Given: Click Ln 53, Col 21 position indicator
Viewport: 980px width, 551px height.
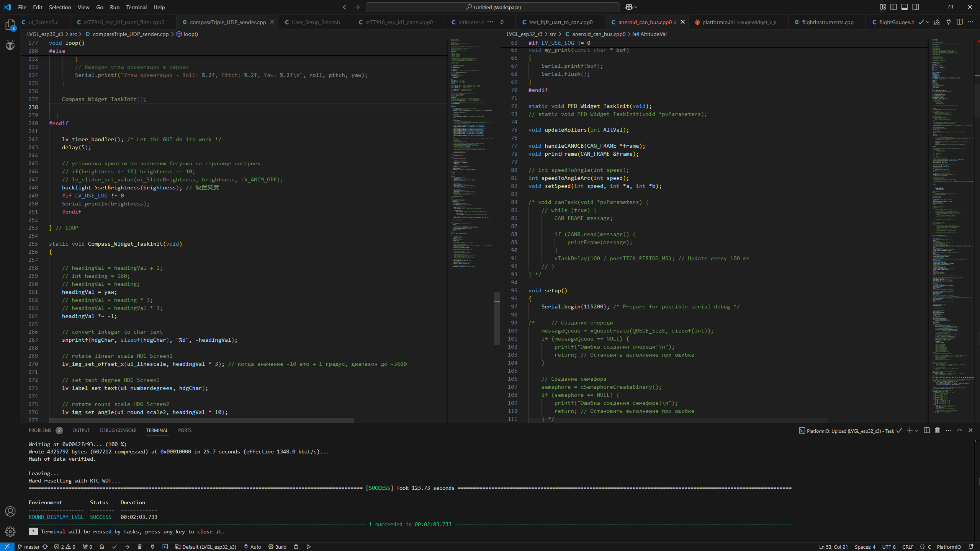Looking at the screenshot, I should 833,547.
